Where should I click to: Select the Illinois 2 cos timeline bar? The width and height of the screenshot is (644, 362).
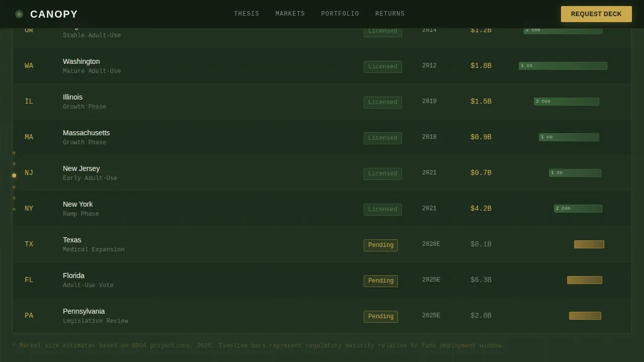567,102
